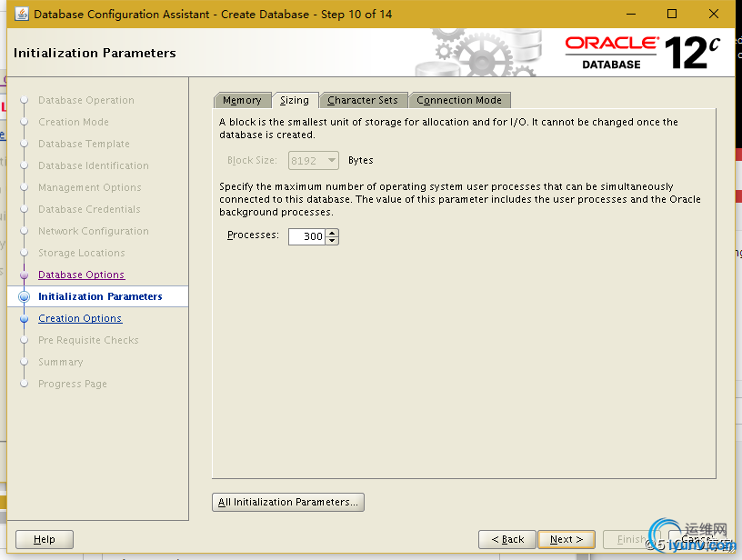Close the Database Configuration Assistant window
The height and width of the screenshot is (560, 742).
point(714,15)
